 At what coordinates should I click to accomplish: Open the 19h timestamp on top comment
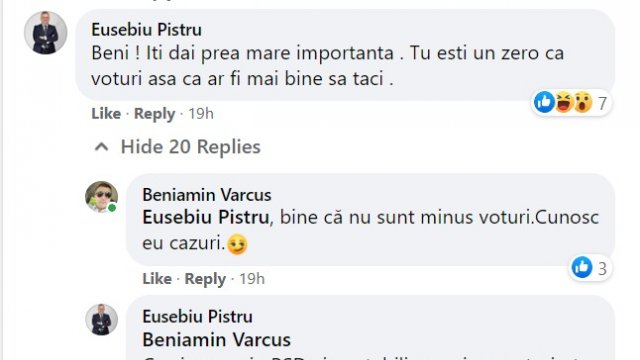tap(201, 113)
